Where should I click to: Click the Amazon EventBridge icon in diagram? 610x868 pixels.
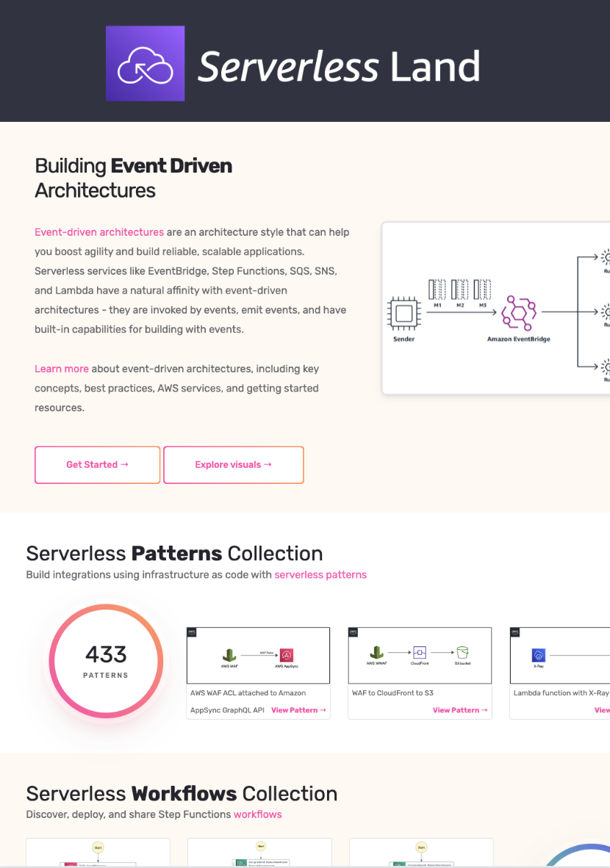[519, 313]
